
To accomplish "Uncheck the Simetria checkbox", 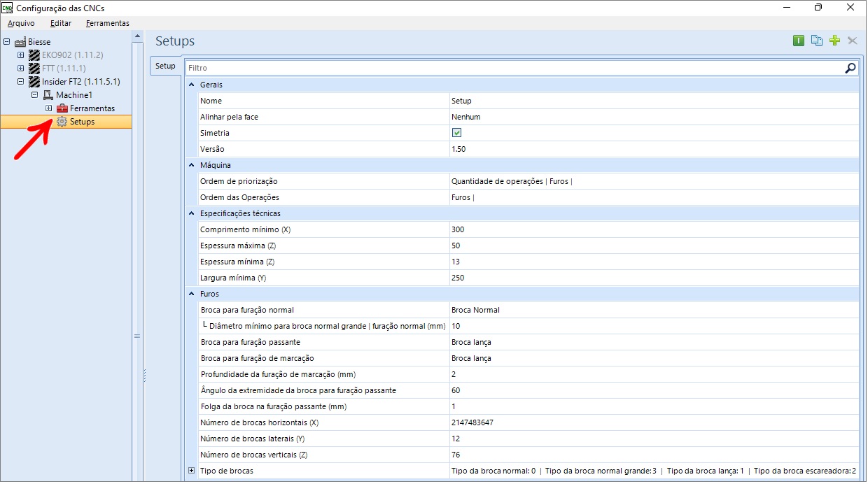I will pyautogui.click(x=456, y=133).
